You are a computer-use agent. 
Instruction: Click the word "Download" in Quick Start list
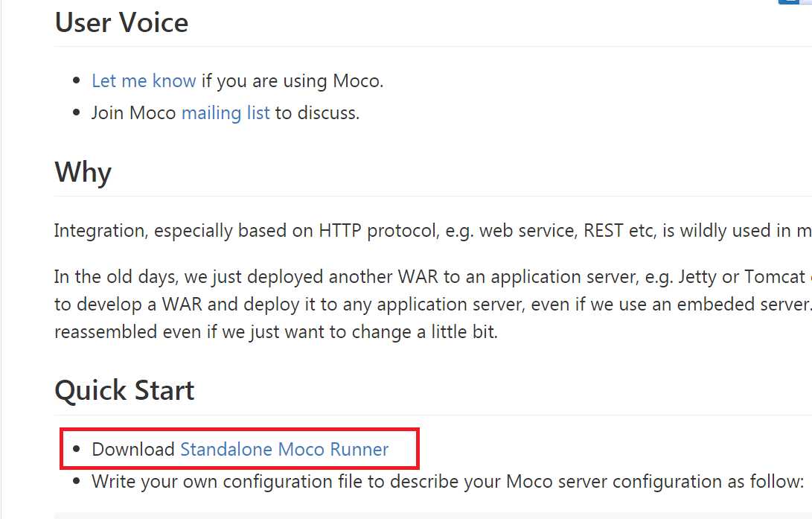(133, 449)
